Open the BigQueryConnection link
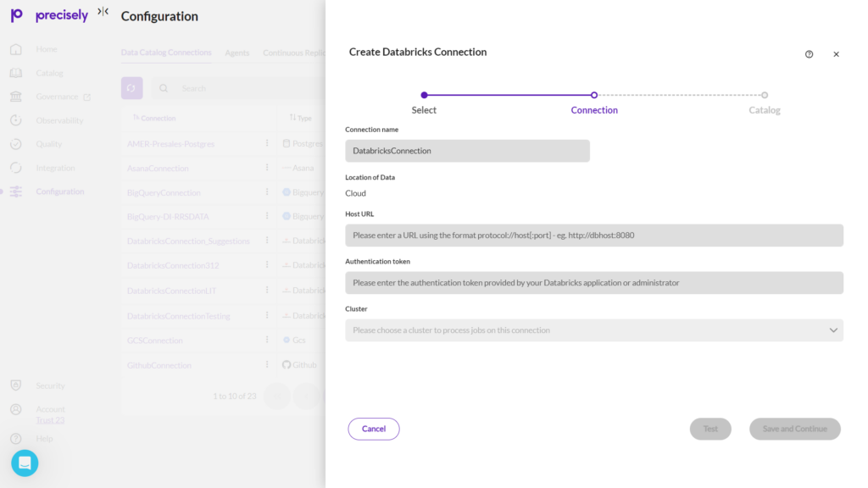The width and height of the screenshot is (868, 488). coord(164,192)
